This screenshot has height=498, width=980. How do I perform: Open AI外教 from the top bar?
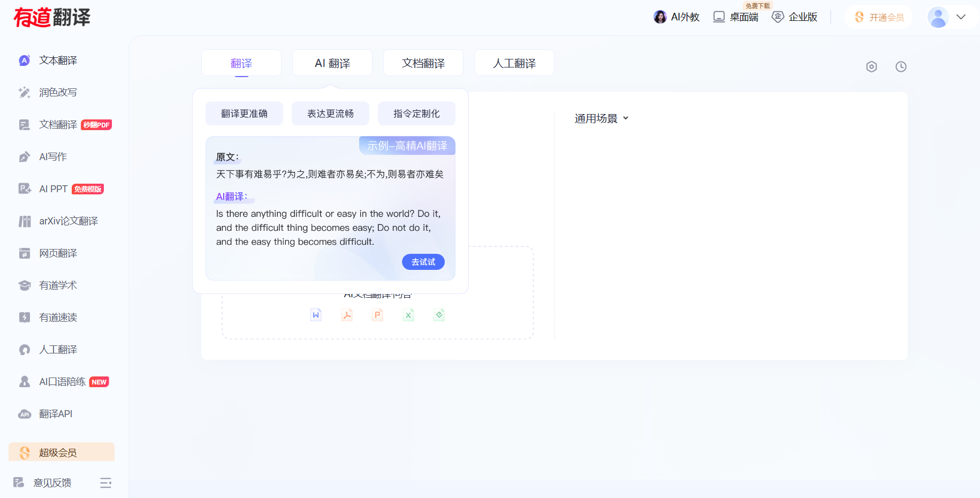pos(677,17)
